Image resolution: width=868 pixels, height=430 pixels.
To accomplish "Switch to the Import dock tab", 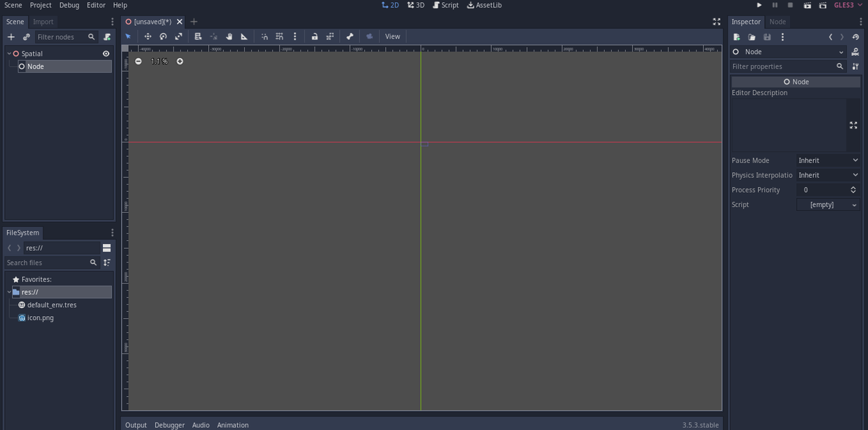I will point(43,22).
